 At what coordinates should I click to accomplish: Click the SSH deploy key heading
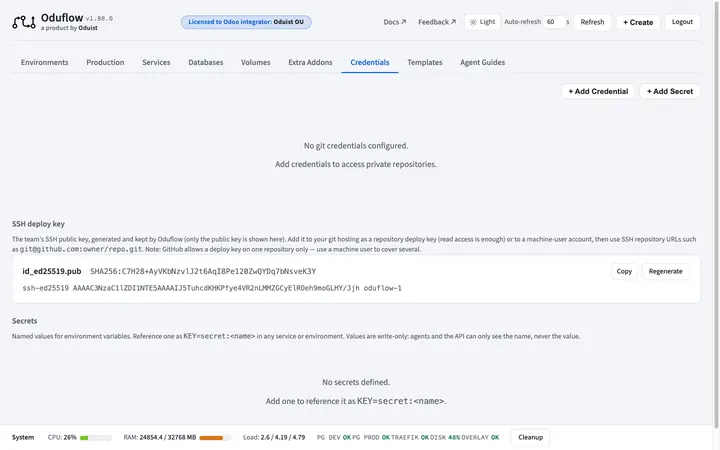coord(38,224)
